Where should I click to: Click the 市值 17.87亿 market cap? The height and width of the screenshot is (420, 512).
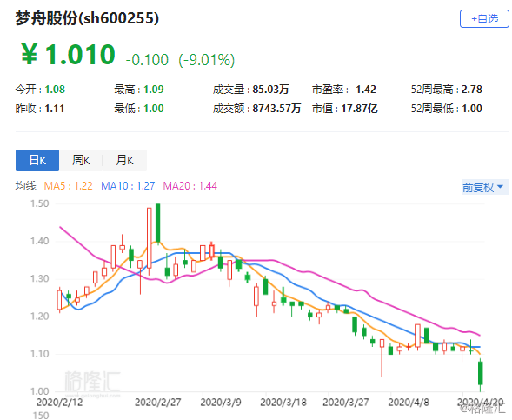tap(345, 109)
